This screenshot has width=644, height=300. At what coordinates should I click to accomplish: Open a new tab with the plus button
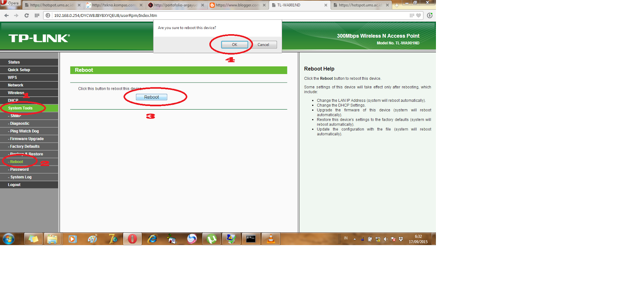pyautogui.click(x=397, y=5)
